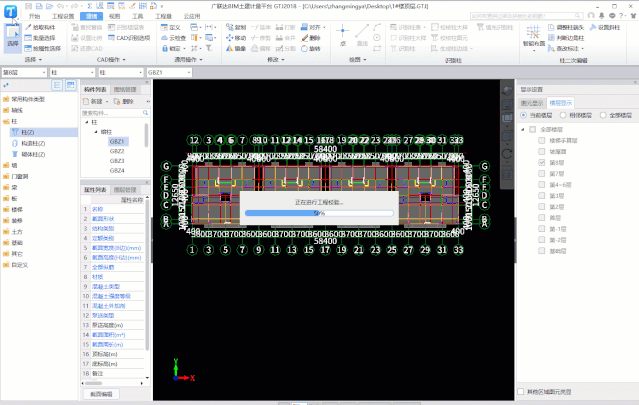Image resolution: width=639 pixels, height=405 pixels.
Task: Select GBZ3 in the component list
Action: [117, 160]
